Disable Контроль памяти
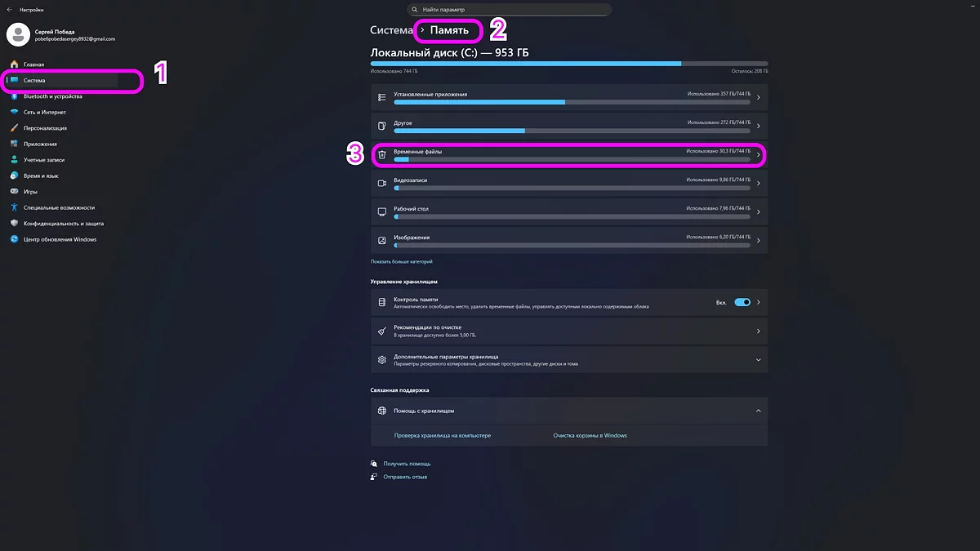This screenshot has height=551, width=980. pyautogui.click(x=742, y=301)
